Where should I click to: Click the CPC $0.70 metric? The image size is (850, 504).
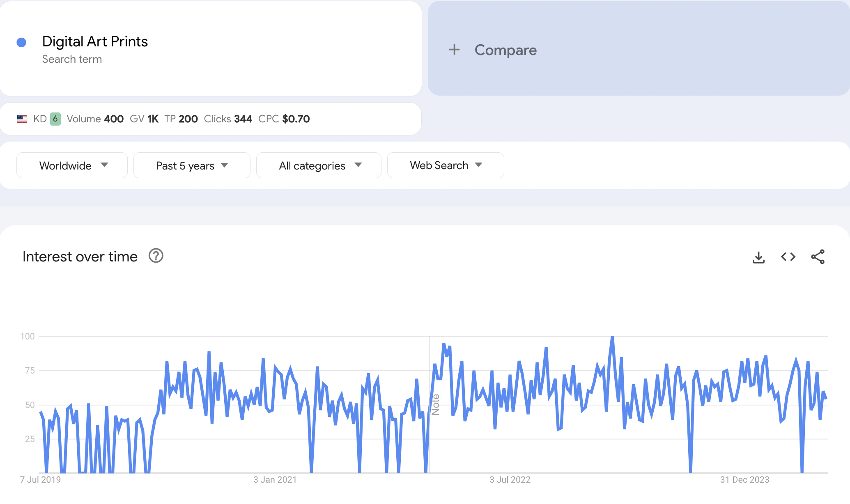pos(284,119)
